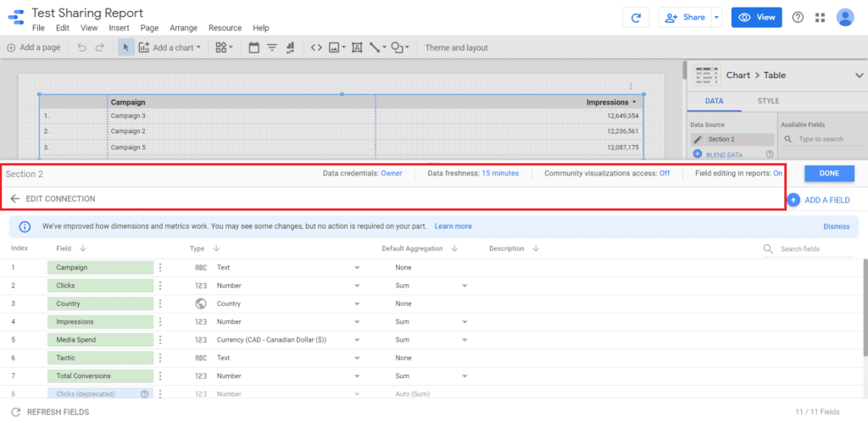Click the blue View button

pos(757,17)
